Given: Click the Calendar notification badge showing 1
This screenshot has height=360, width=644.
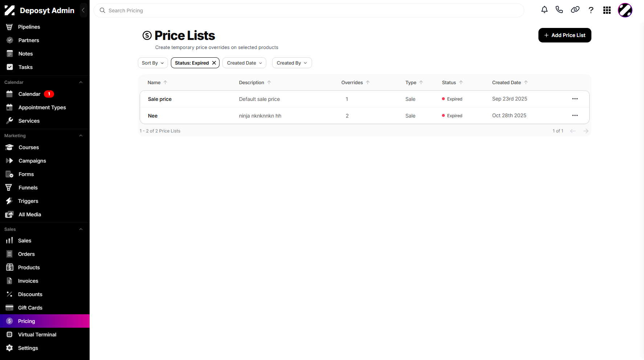Looking at the screenshot, I should coord(49,94).
